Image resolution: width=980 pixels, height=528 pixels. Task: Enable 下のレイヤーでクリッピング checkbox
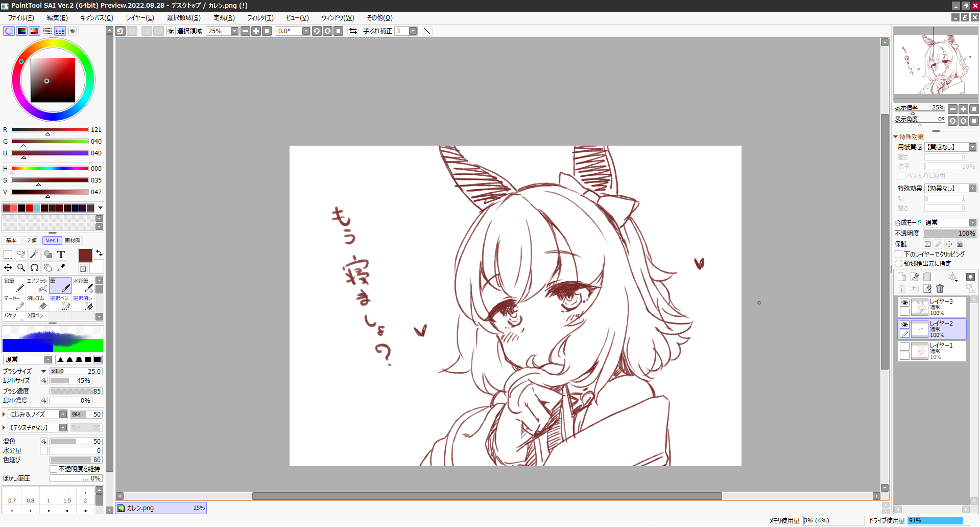(899, 254)
